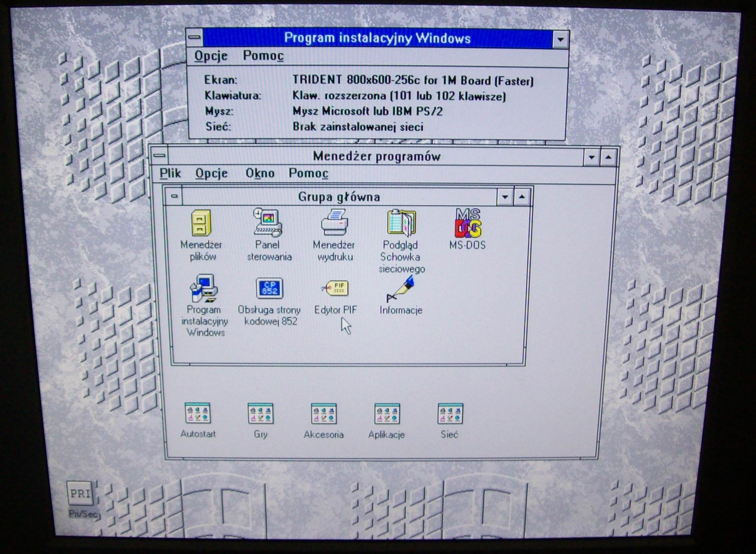Viewport: 756px width, 554px height.
Task: Click the TRIDENT 800x600-256c display text
Action: [x=413, y=80]
